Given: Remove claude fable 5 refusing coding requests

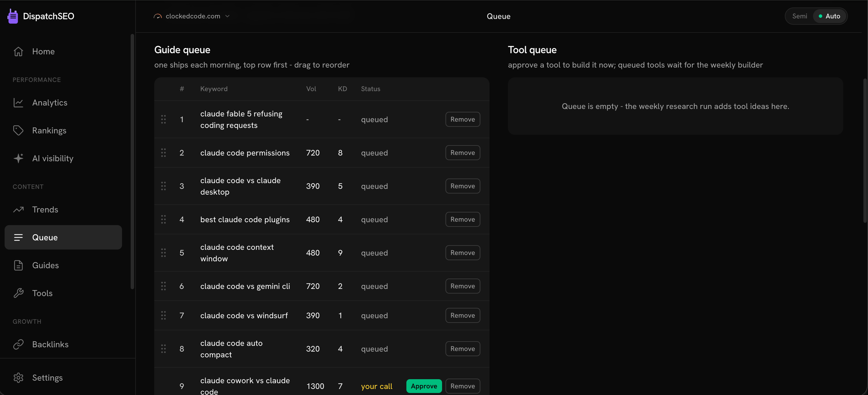Looking at the screenshot, I should (463, 119).
